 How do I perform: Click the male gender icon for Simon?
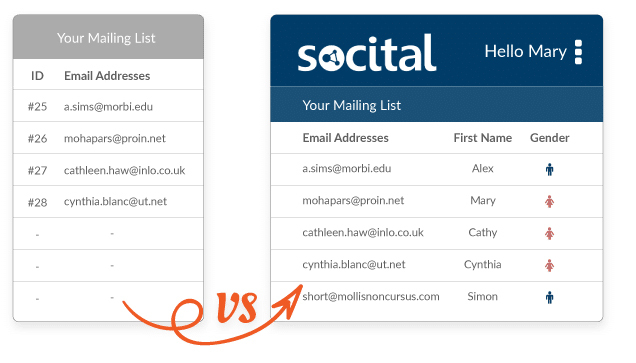pos(550,297)
